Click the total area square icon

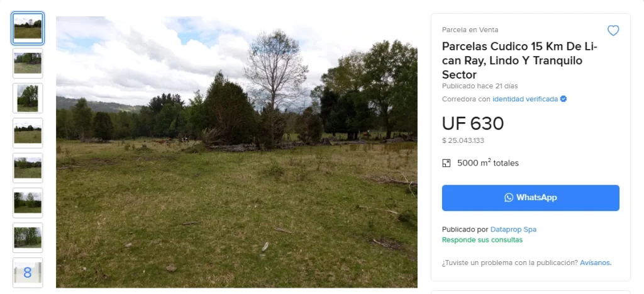tap(447, 163)
